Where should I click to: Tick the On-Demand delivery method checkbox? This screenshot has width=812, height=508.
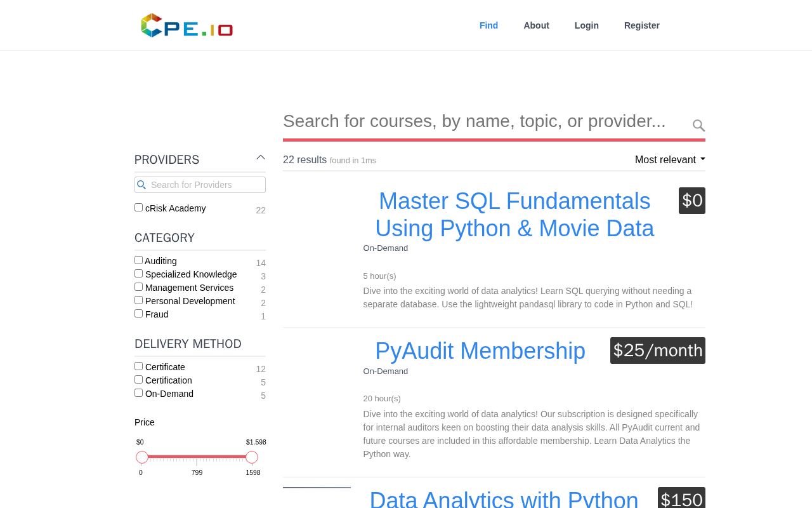point(138,393)
